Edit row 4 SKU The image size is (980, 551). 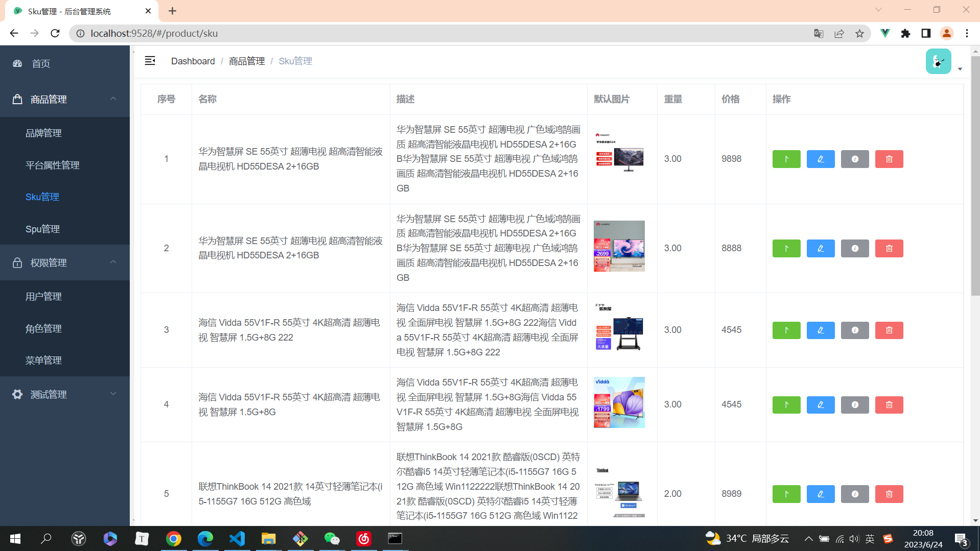[821, 404]
